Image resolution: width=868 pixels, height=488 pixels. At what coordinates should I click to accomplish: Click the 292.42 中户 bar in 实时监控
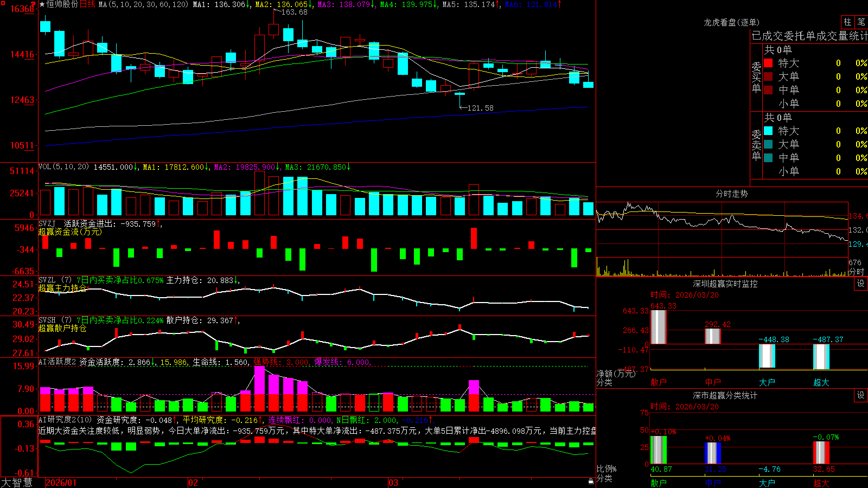pos(712,336)
